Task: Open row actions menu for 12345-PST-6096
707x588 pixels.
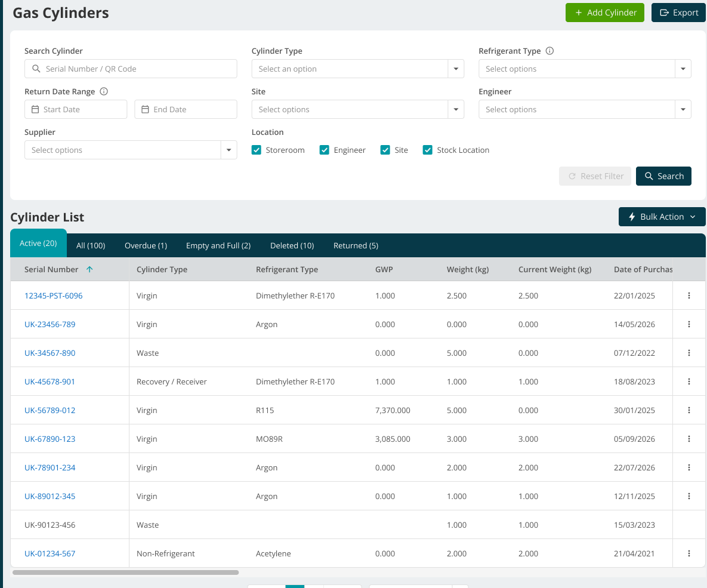Action: (689, 295)
